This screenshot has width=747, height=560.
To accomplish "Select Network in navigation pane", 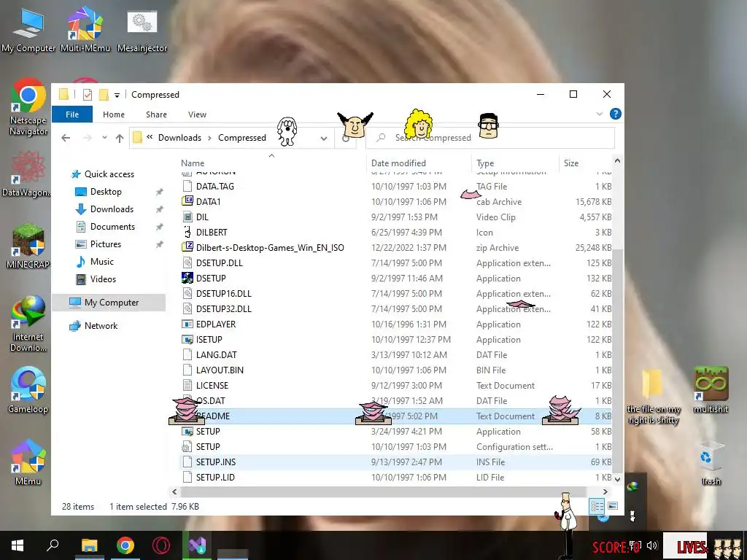I will click(101, 326).
